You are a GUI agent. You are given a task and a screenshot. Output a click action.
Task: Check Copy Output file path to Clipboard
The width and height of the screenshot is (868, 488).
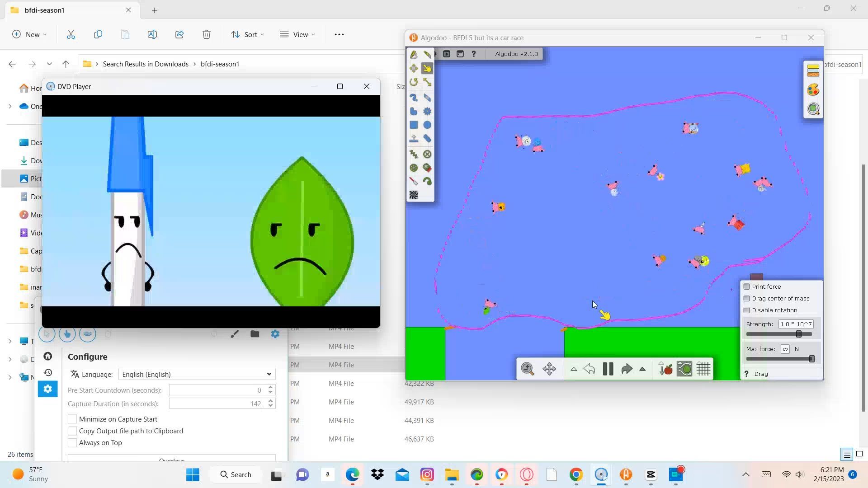tap(72, 431)
